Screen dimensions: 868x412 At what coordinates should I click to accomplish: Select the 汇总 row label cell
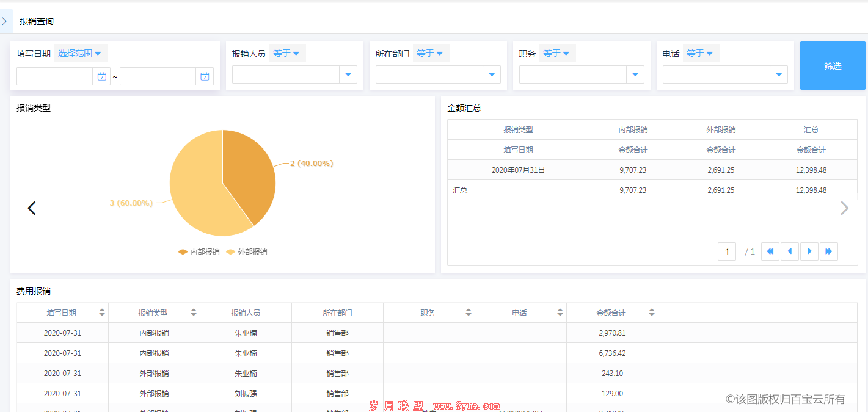click(518, 190)
